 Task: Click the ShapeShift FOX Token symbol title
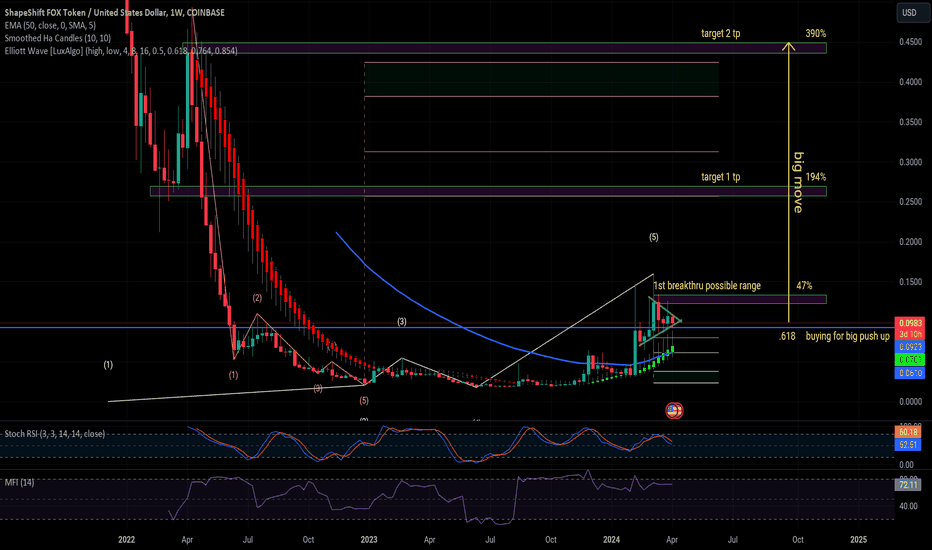tap(115, 12)
